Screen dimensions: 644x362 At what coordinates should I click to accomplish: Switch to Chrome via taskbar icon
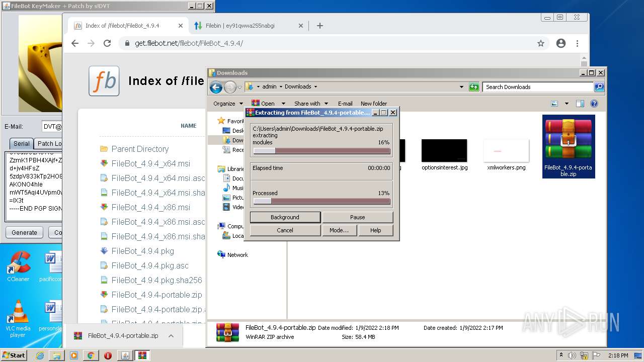coord(91,355)
